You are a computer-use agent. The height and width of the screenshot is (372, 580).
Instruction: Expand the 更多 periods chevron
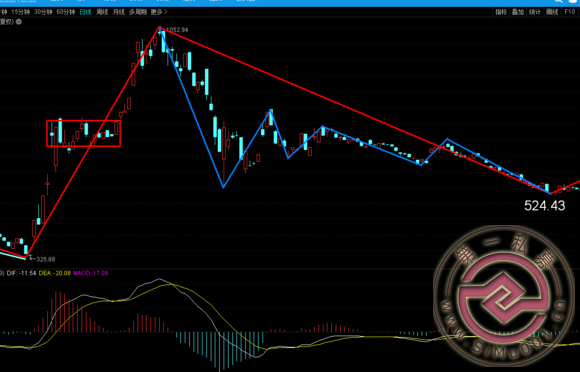[165, 12]
